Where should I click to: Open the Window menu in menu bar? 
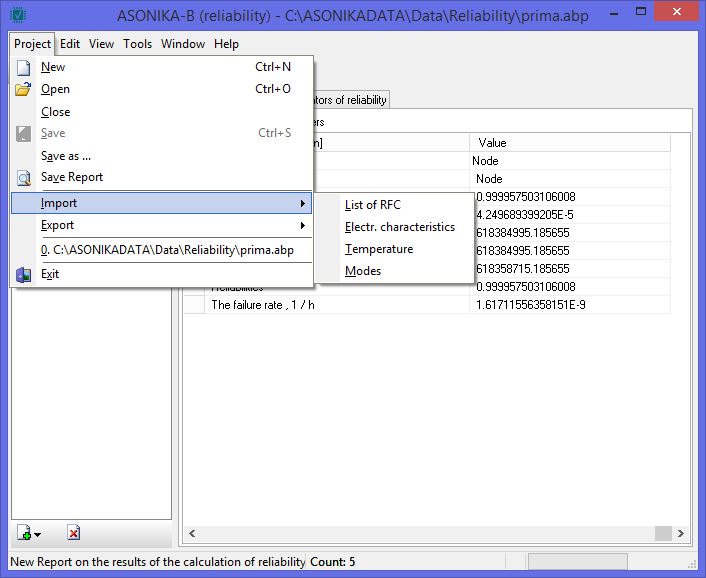183,44
